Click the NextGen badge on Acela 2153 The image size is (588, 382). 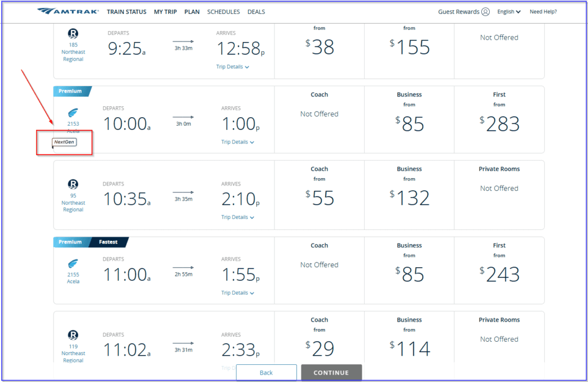click(64, 142)
